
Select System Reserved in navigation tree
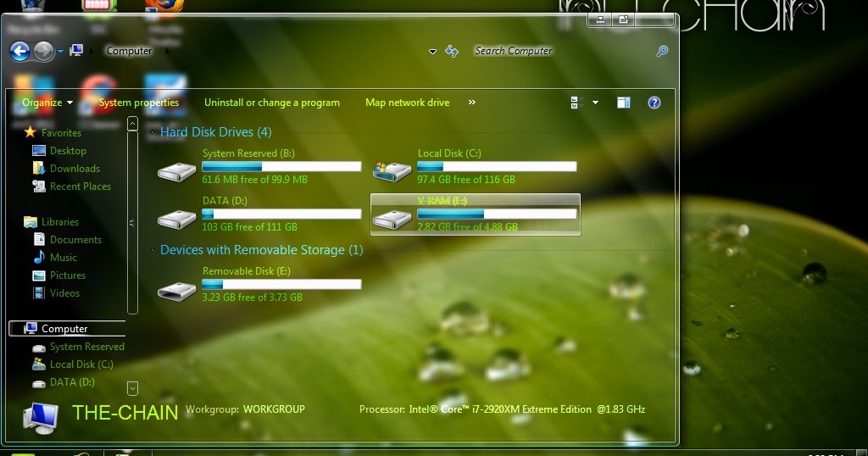(x=87, y=347)
